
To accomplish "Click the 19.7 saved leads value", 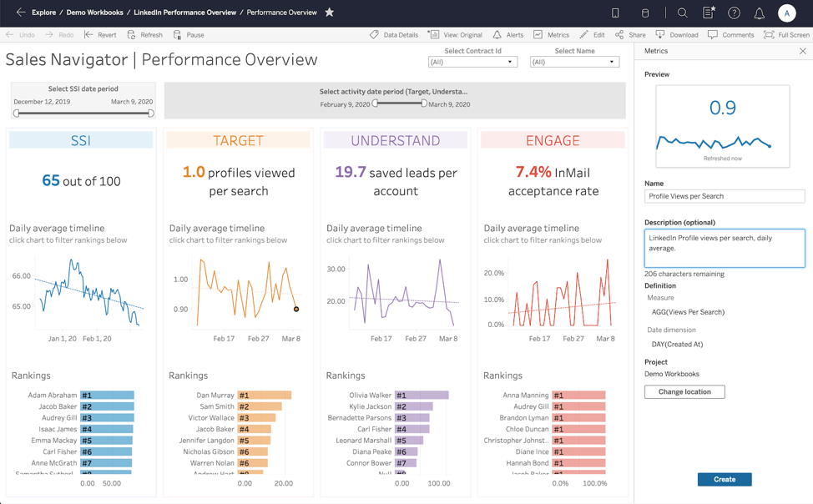I will coord(351,172).
